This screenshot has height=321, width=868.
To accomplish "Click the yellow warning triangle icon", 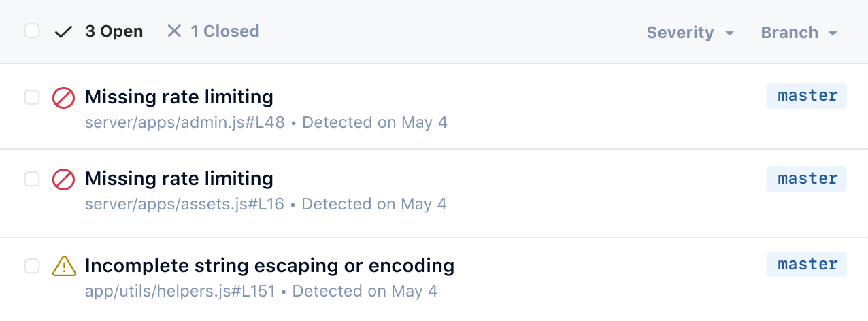I will click(63, 265).
